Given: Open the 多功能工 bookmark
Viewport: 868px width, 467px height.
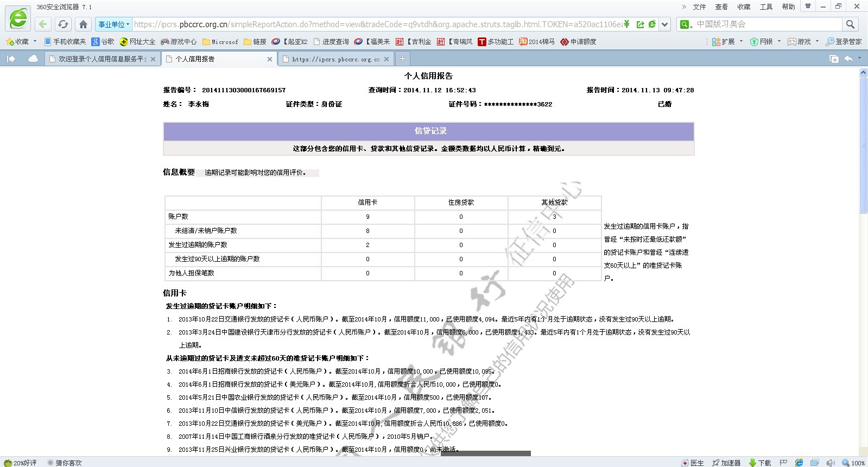Looking at the screenshot, I should coord(496,42).
